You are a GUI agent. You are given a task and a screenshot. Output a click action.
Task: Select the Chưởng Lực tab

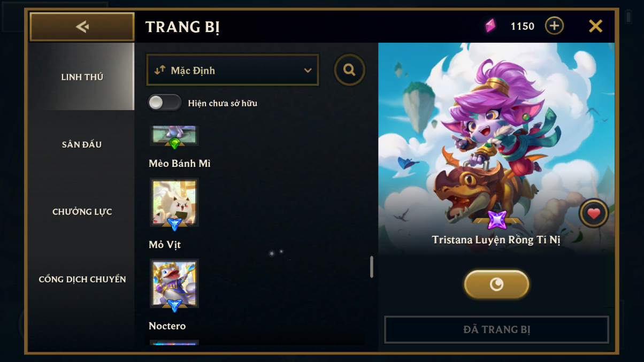pos(82,212)
